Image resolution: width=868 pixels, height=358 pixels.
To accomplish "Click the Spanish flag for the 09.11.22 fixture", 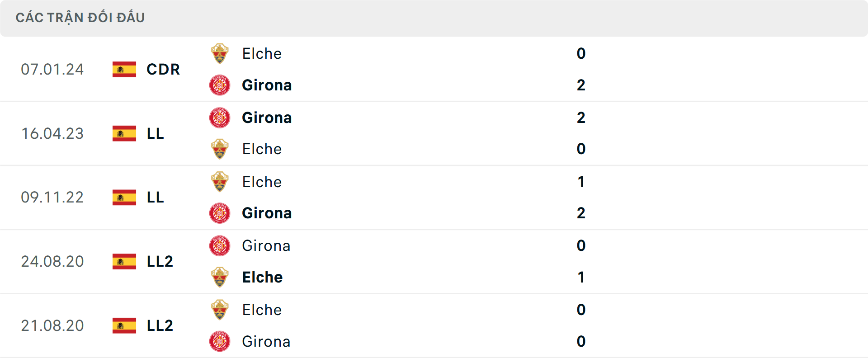I will point(124,198).
